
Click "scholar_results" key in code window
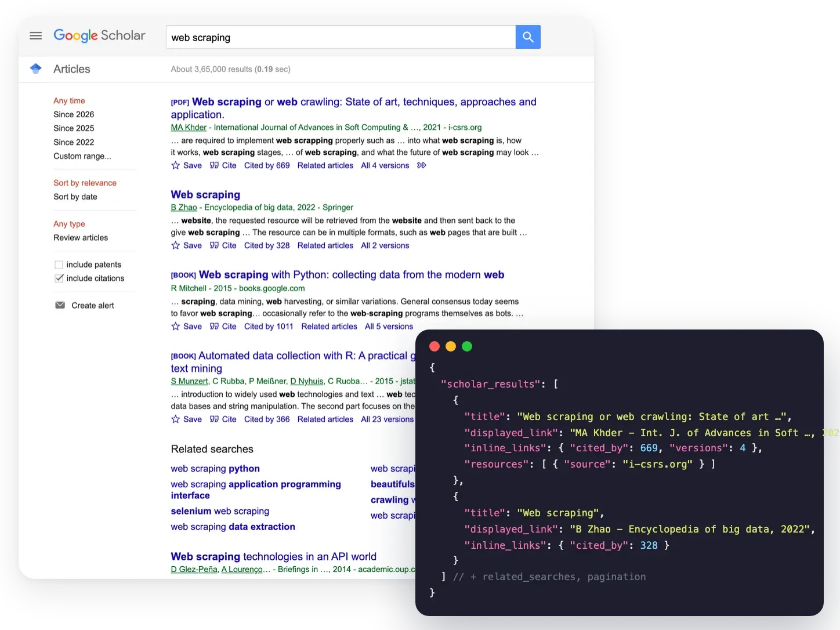click(490, 384)
